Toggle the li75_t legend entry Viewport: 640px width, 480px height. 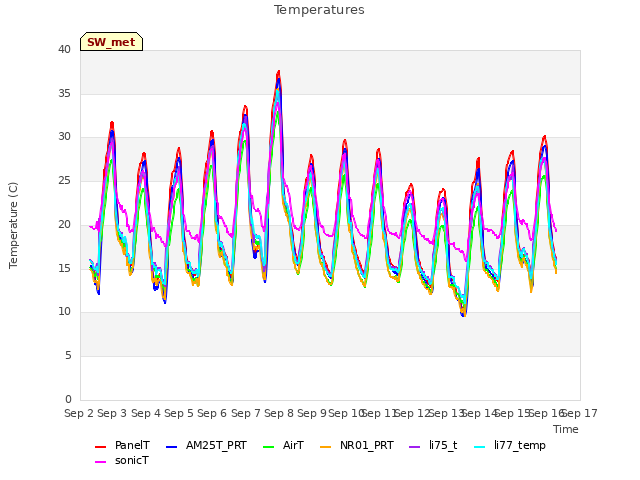[x=433, y=445]
